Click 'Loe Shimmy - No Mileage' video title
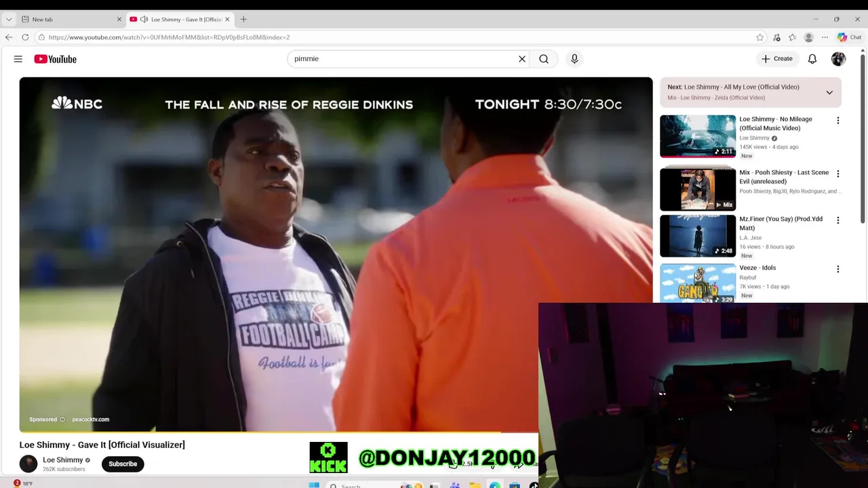868x488 pixels. (775, 123)
